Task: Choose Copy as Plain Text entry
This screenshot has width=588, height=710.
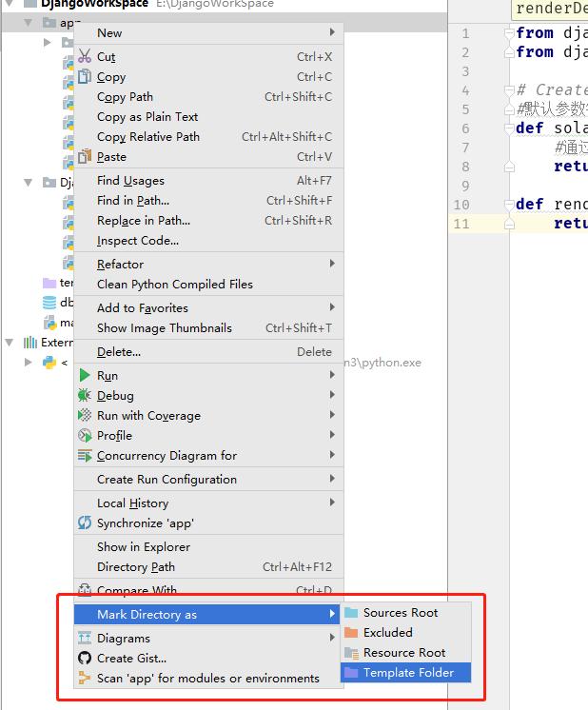Action: 208,117
